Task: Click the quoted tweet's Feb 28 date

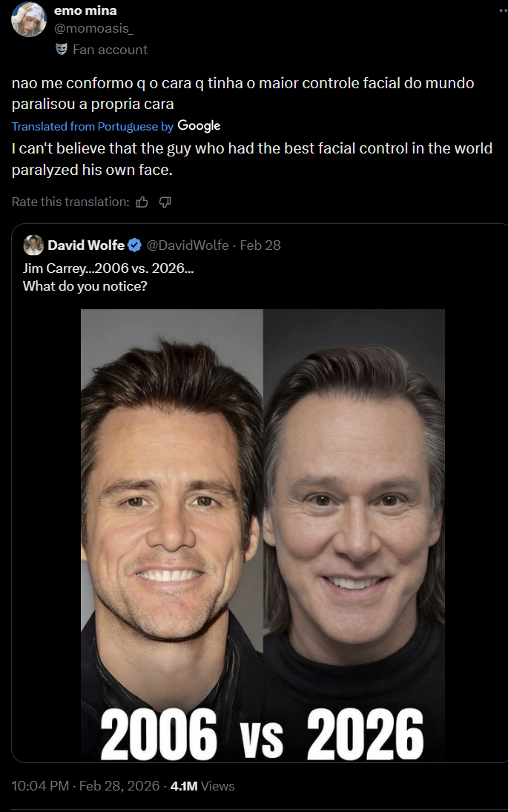Action: [x=260, y=245]
